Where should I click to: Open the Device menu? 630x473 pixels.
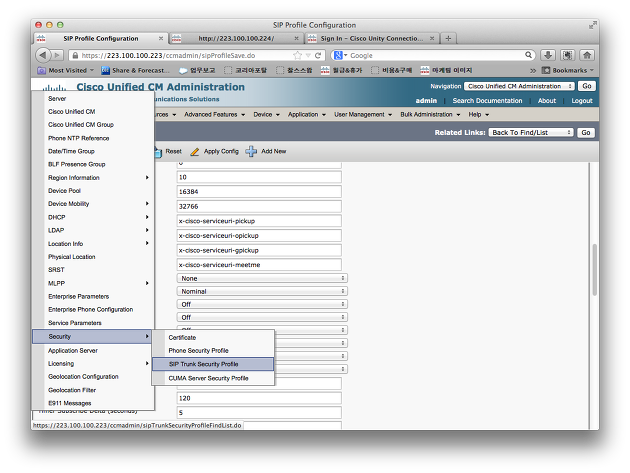[266, 115]
